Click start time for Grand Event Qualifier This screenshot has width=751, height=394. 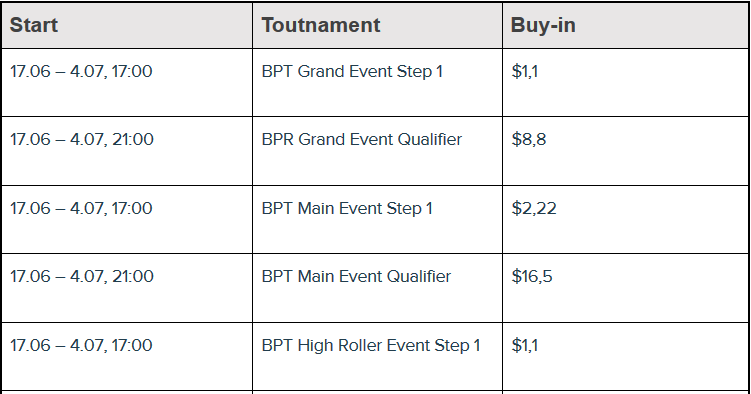127,151
